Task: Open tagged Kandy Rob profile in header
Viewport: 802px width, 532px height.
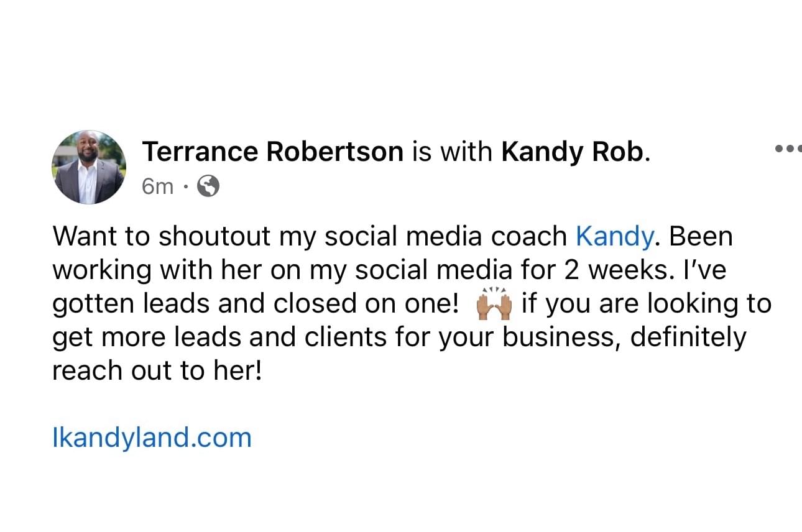Action: coord(572,152)
